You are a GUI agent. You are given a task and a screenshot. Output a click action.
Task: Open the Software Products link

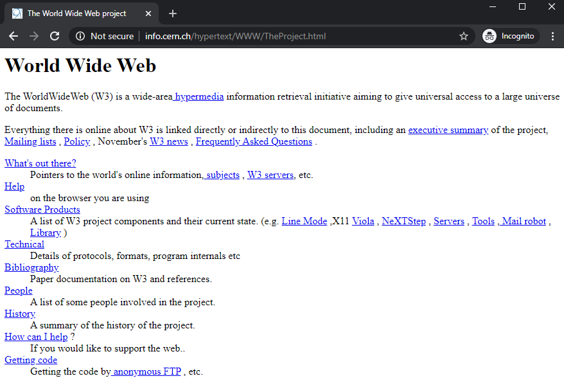(42, 209)
